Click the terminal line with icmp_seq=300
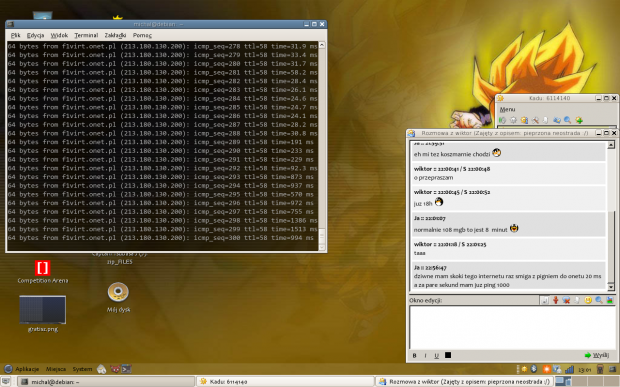 coord(162,238)
